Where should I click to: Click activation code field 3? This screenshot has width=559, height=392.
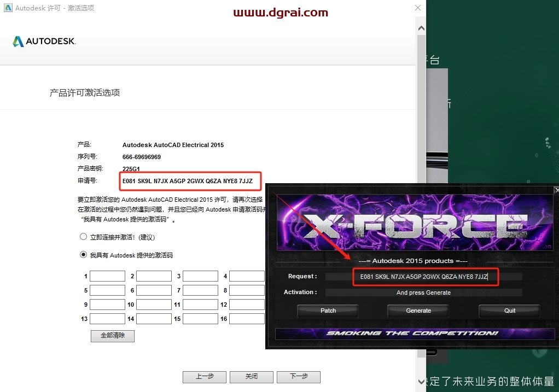click(x=200, y=276)
